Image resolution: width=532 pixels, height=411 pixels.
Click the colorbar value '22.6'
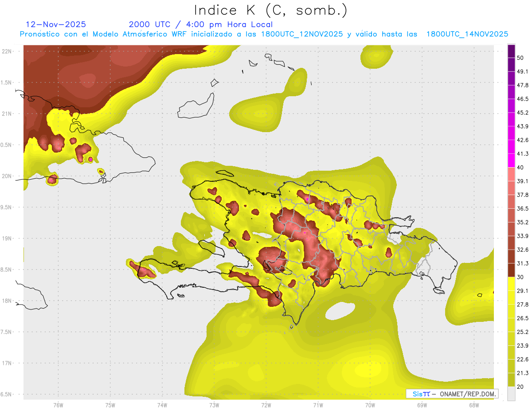pyautogui.click(x=522, y=360)
